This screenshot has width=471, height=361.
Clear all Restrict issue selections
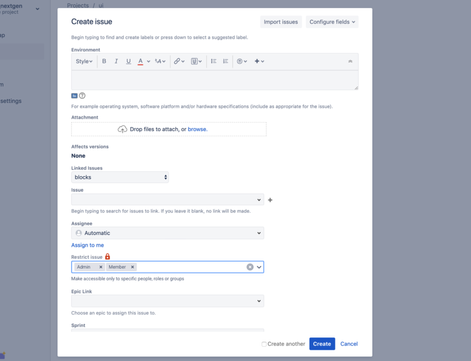pyautogui.click(x=250, y=267)
